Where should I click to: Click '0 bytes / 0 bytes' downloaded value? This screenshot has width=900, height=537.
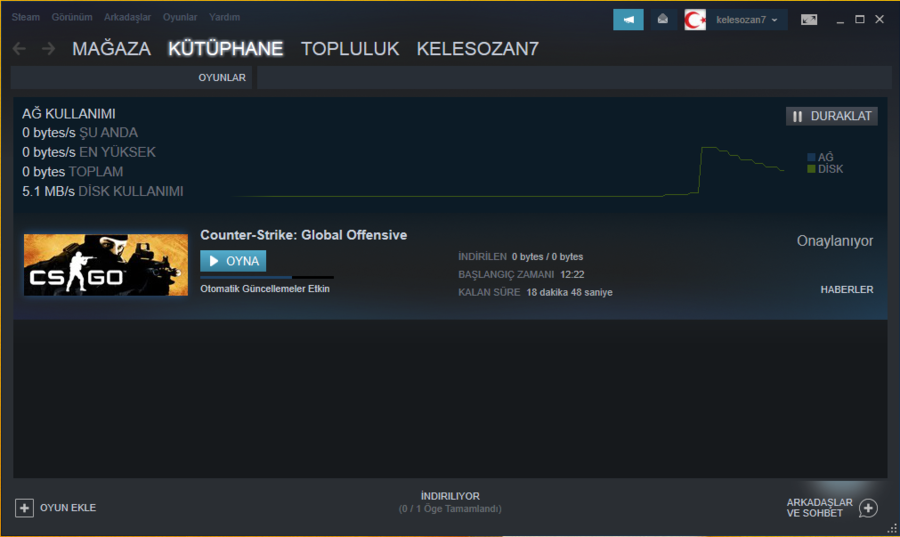(x=548, y=257)
